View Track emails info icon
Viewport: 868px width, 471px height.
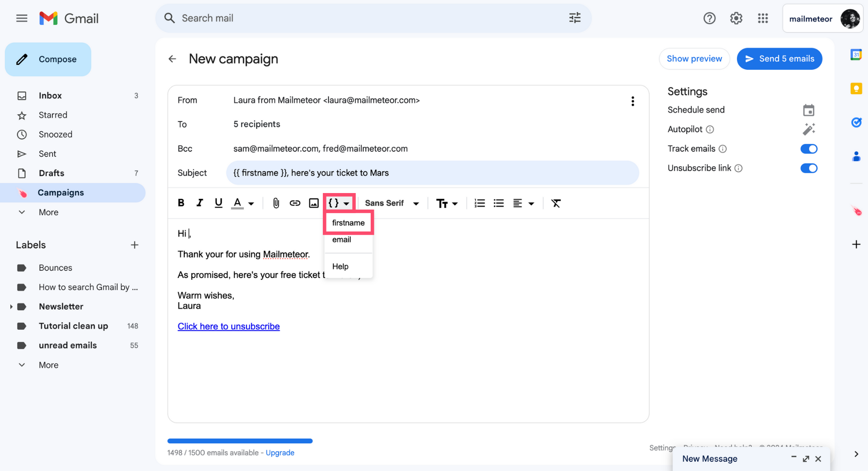[723, 149]
